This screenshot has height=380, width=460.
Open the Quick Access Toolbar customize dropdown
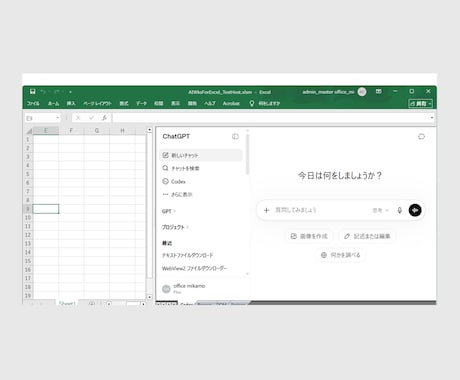(70, 92)
